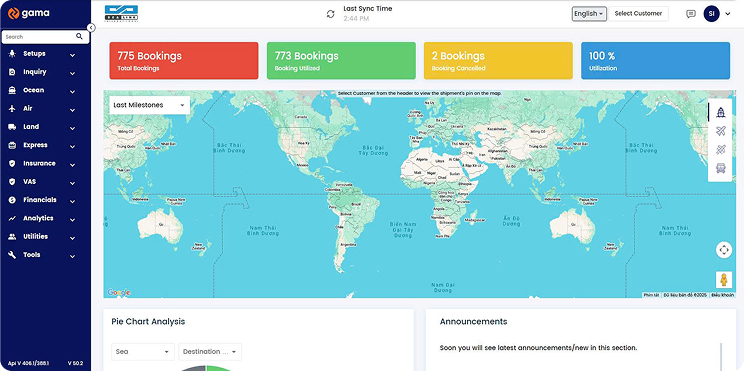Open the Setups menu item
Viewport: 744px width, 371px height.
click(45, 54)
